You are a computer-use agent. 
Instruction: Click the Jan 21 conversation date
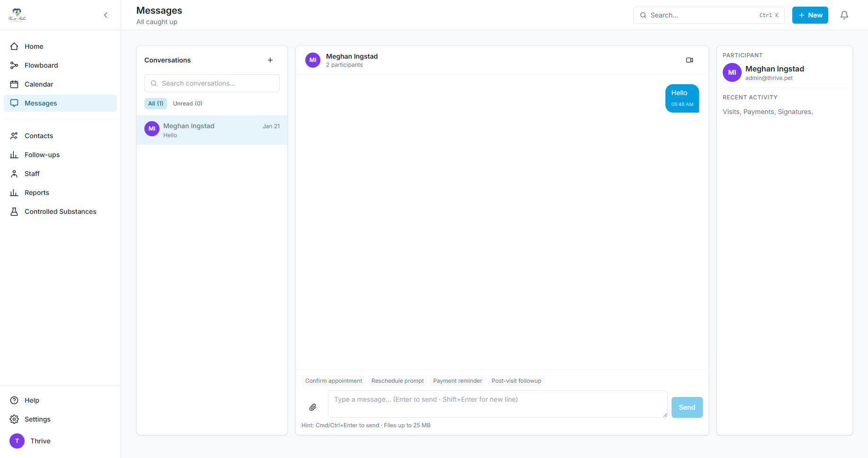click(271, 126)
